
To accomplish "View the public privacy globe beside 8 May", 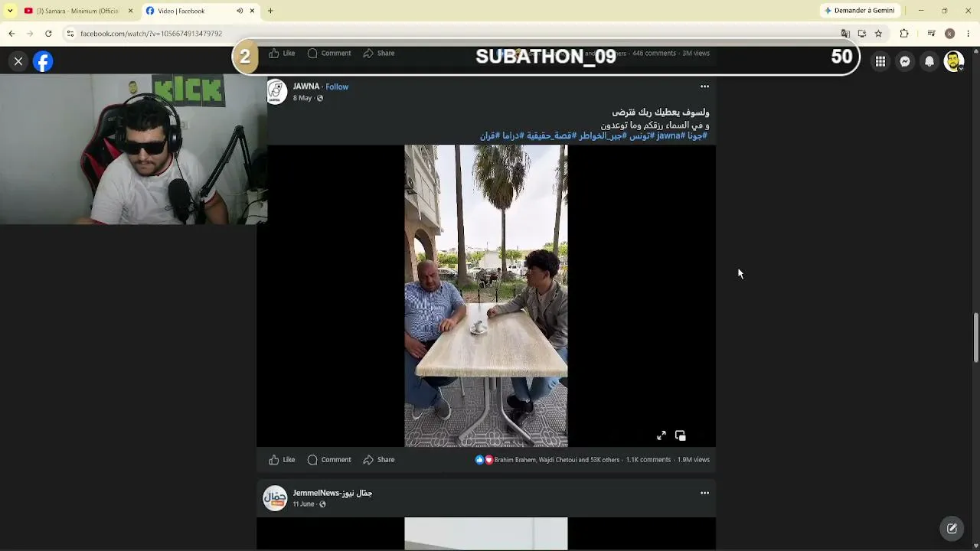I will click(320, 98).
